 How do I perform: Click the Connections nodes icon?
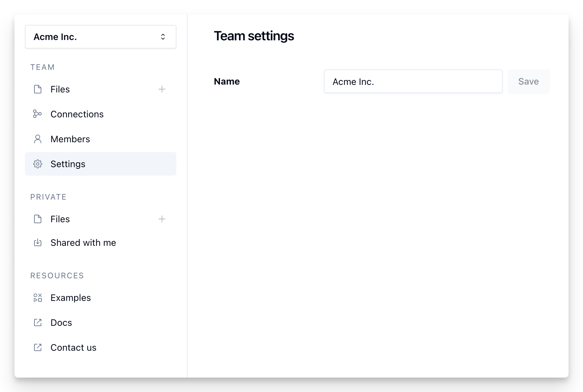point(38,114)
